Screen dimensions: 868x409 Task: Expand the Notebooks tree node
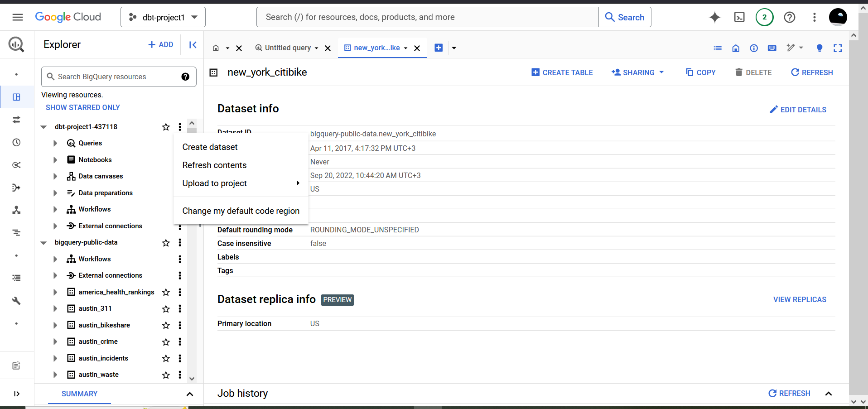(x=55, y=160)
